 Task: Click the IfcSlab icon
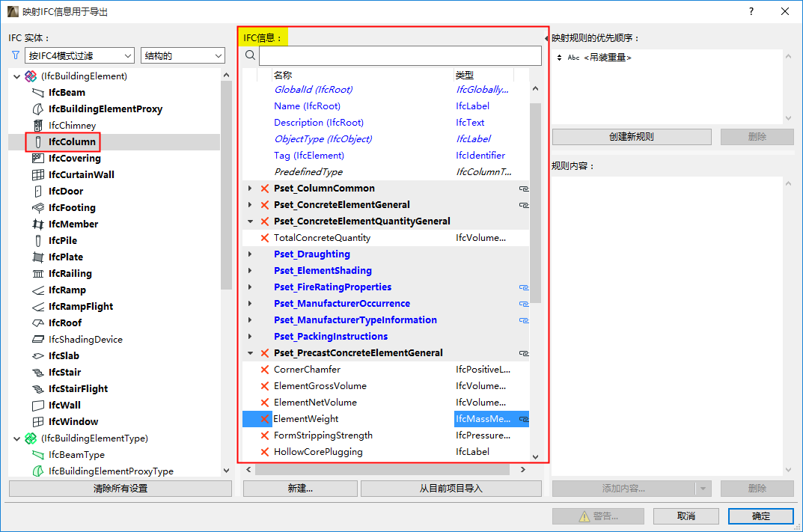[38, 356]
